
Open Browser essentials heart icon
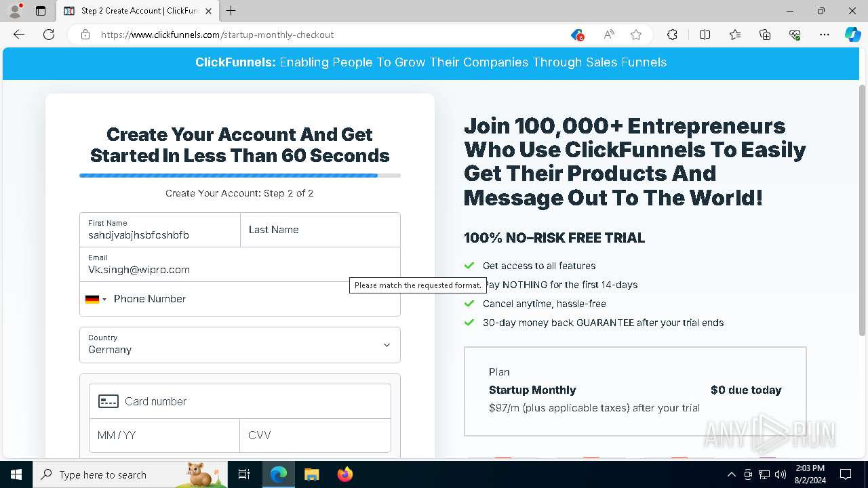tap(795, 35)
